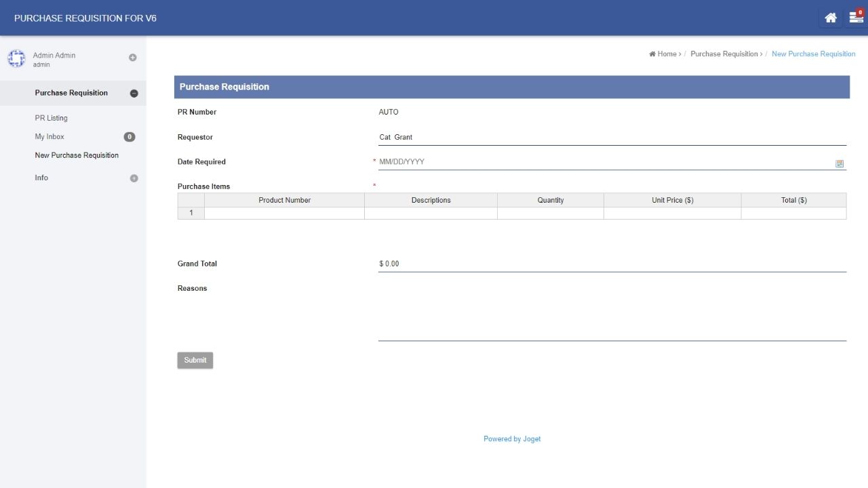Open PR Listing in sidebar
This screenshot has height=488, width=868.
click(52, 118)
